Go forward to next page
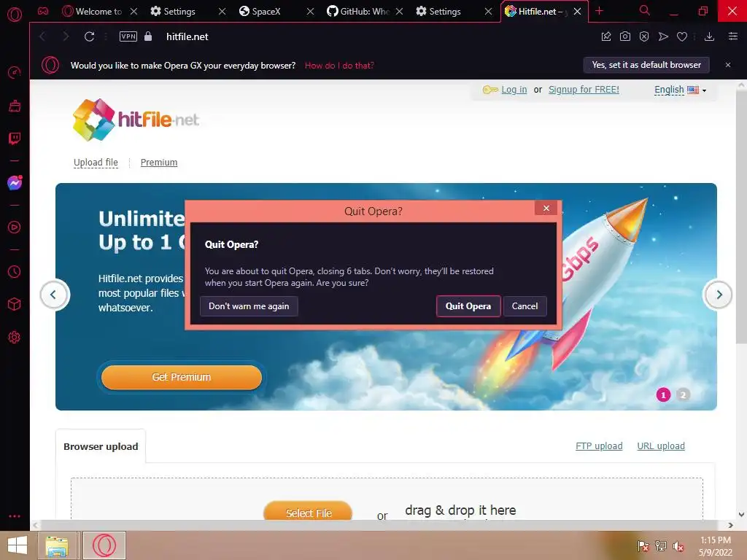The image size is (747, 560). tap(66, 36)
